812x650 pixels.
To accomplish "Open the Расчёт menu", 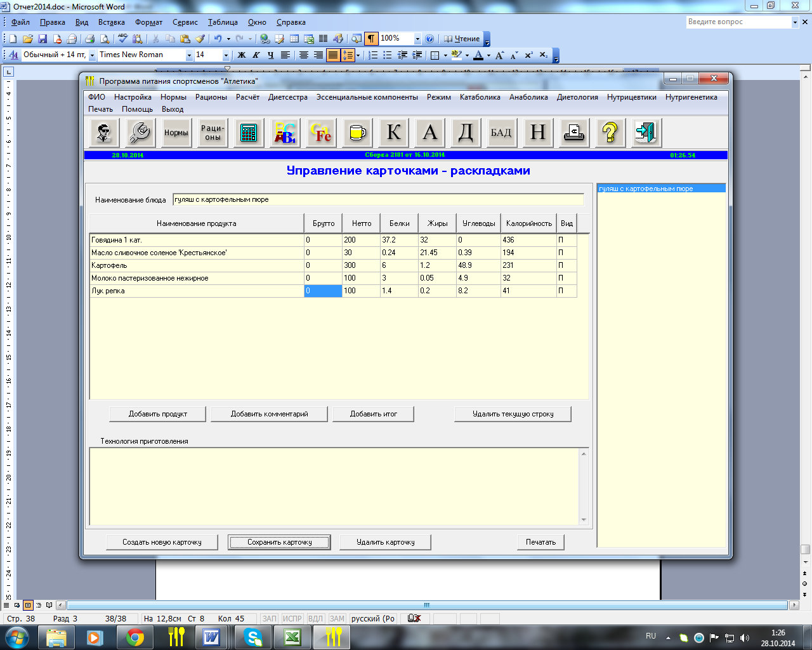I will pyautogui.click(x=247, y=97).
